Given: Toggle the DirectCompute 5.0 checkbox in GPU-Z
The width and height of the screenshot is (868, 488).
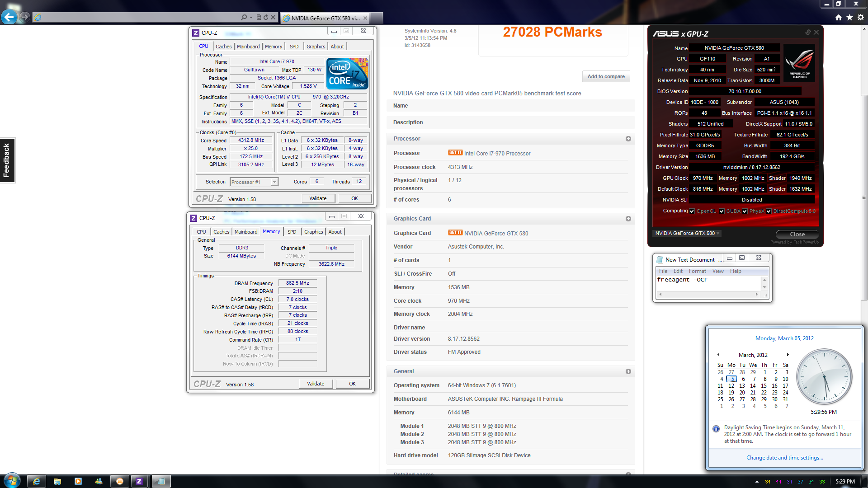Looking at the screenshot, I should point(769,211).
